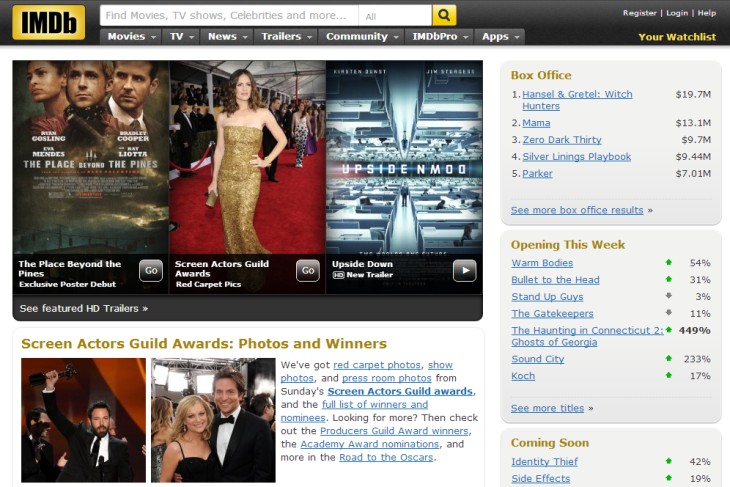Open the Community navigation menu

point(361,36)
